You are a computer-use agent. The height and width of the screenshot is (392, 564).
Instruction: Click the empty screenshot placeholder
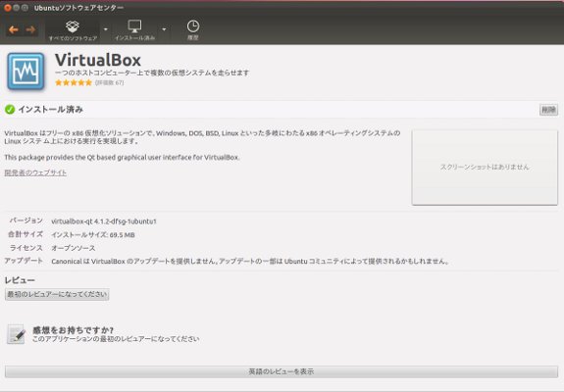pos(485,168)
